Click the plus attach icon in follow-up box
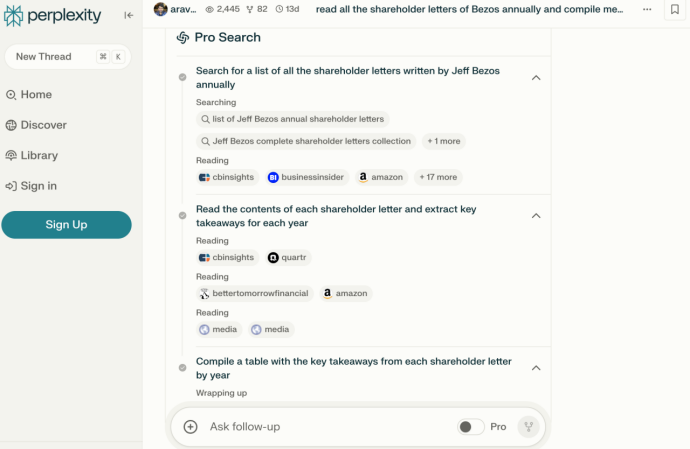Viewport: 690px width, 449px height. [x=190, y=427]
